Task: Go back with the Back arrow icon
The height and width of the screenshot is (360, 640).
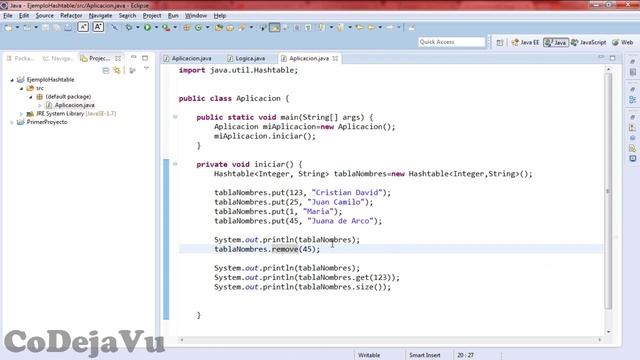Action: pos(371,27)
